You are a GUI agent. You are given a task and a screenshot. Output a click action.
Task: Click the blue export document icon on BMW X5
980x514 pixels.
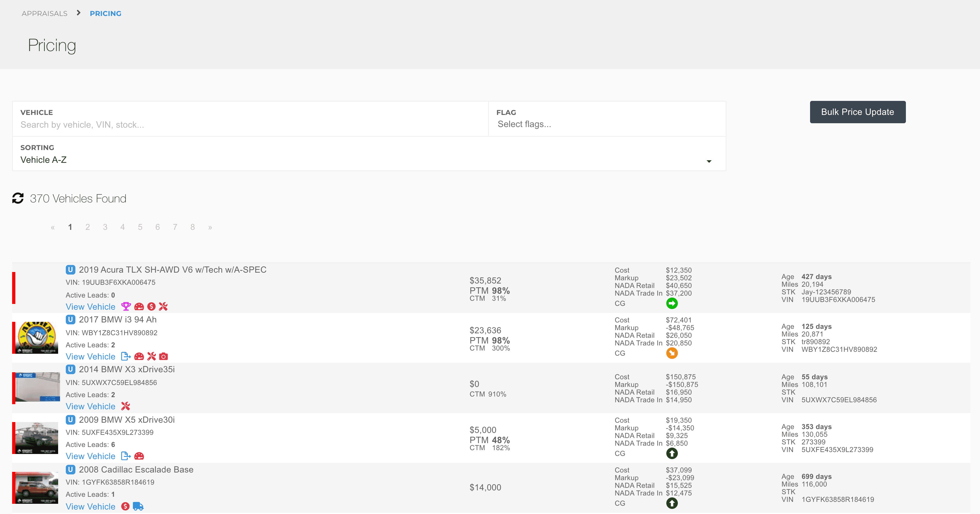point(126,456)
